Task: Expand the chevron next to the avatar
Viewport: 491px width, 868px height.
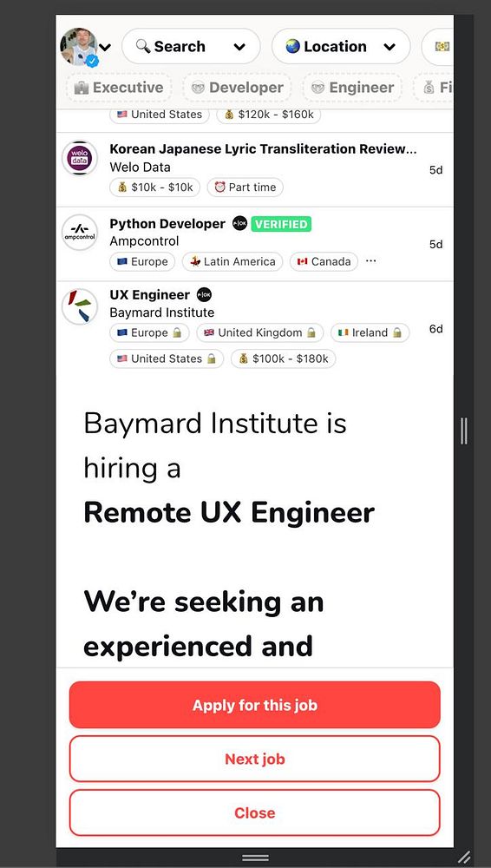Action: coord(105,48)
